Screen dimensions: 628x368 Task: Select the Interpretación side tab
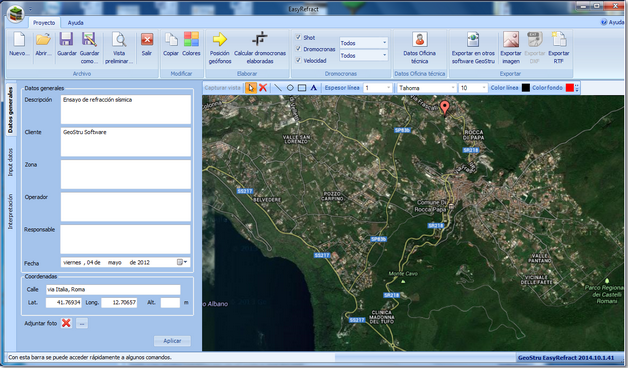click(x=10, y=212)
